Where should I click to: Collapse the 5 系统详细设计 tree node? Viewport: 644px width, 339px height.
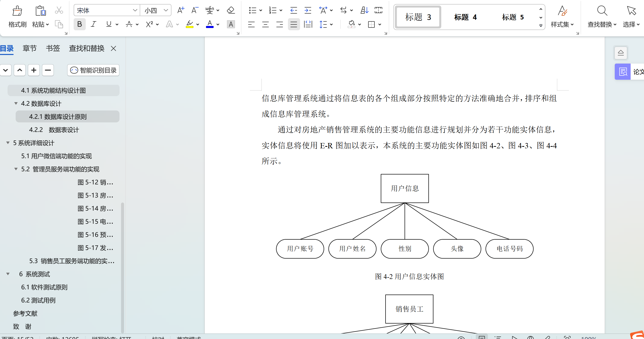click(8, 143)
